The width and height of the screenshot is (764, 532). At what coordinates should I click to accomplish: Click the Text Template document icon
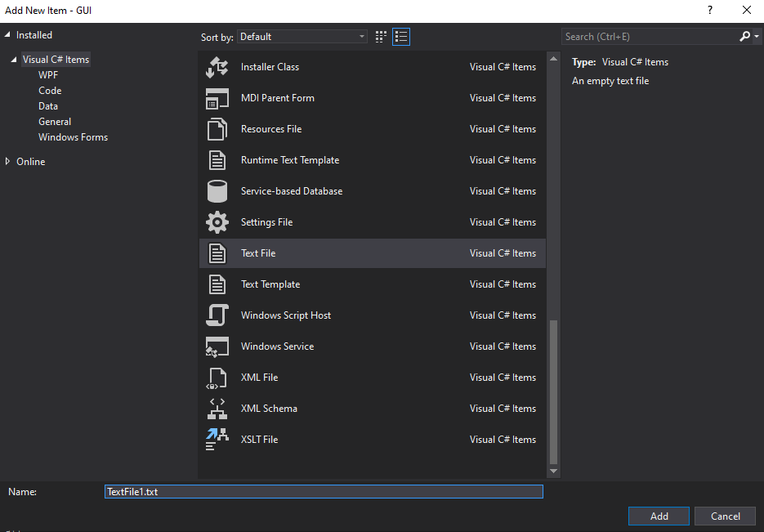[217, 284]
